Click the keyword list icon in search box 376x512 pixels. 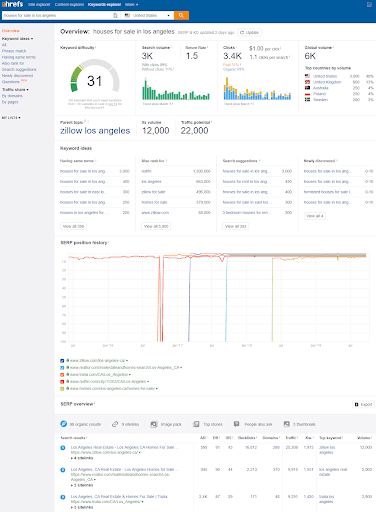click(115, 15)
